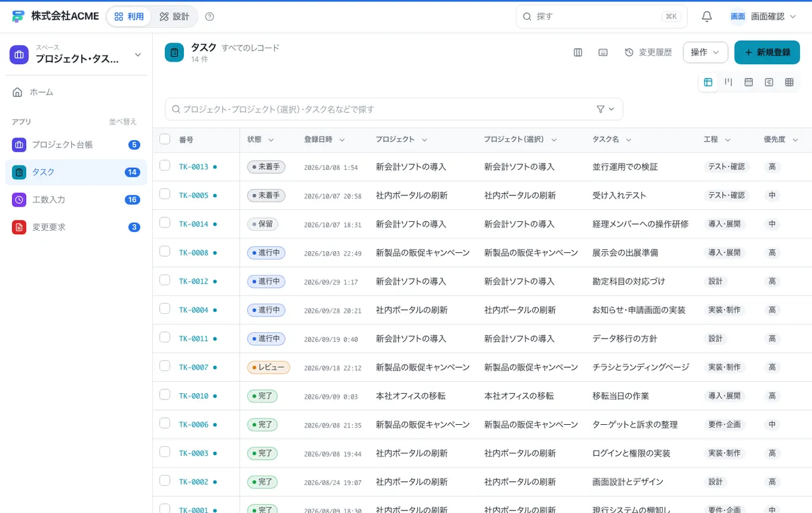Click the 3 badge on 変更要求
Image resolution: width=812 pixels, height=513 pixels.
tap(134, 226)
